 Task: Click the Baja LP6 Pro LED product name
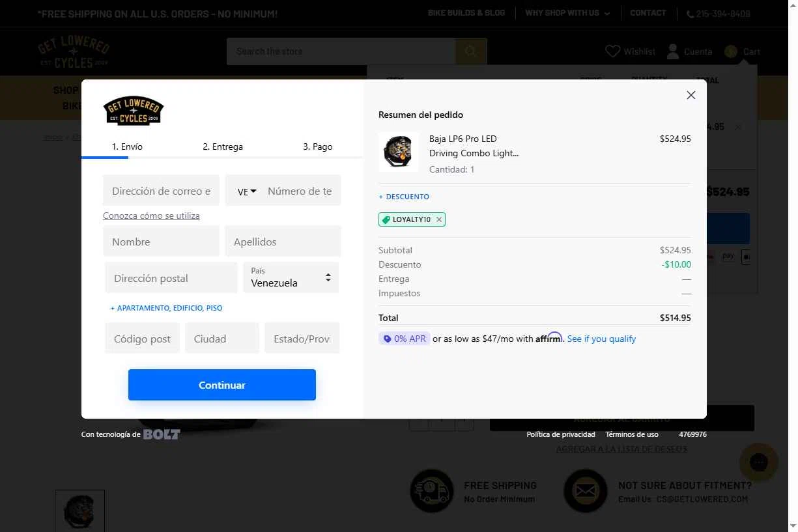click(x=474, y=146)
